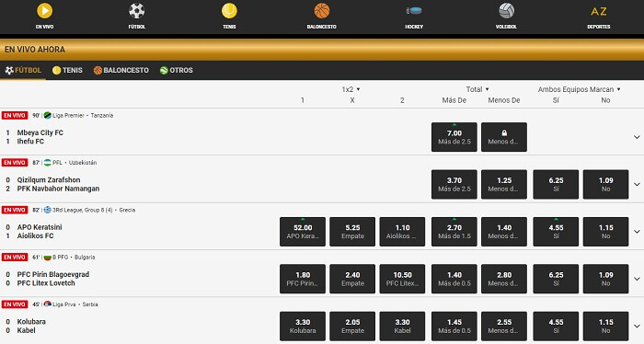
Task: Select 2.80 Menos de in Pirin match
Action: coord(504,279)
